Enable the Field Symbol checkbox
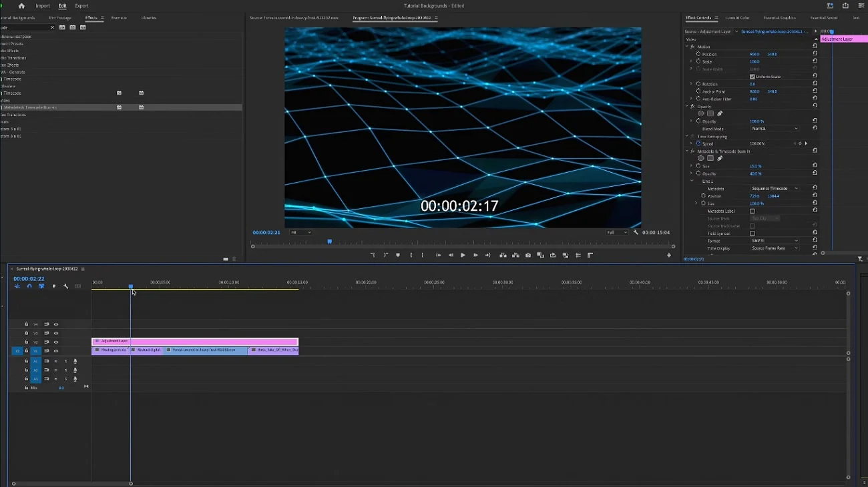 pyautogui.click(x=752, y=233)
